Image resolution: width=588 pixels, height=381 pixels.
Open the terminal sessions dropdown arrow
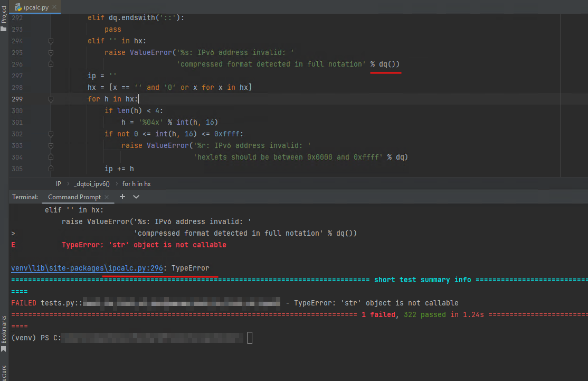[136, 197]
